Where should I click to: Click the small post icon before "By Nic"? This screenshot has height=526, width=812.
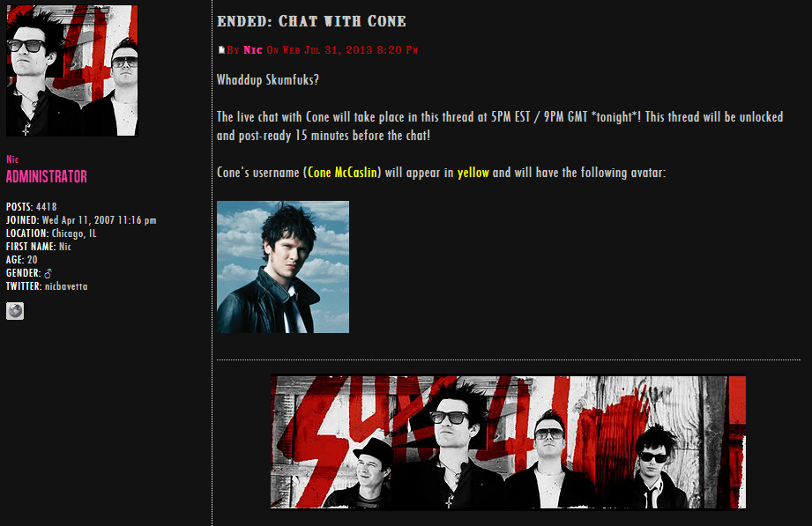point(221,50)
